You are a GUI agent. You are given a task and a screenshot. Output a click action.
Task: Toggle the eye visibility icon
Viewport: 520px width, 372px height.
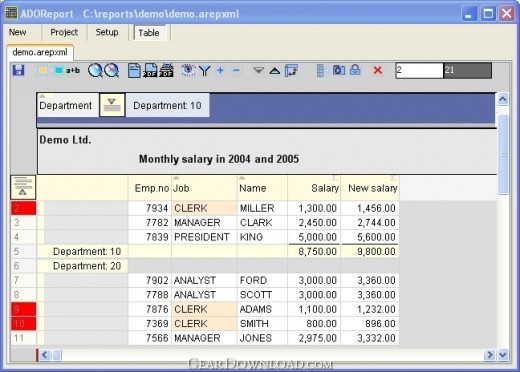pos(188,70)
